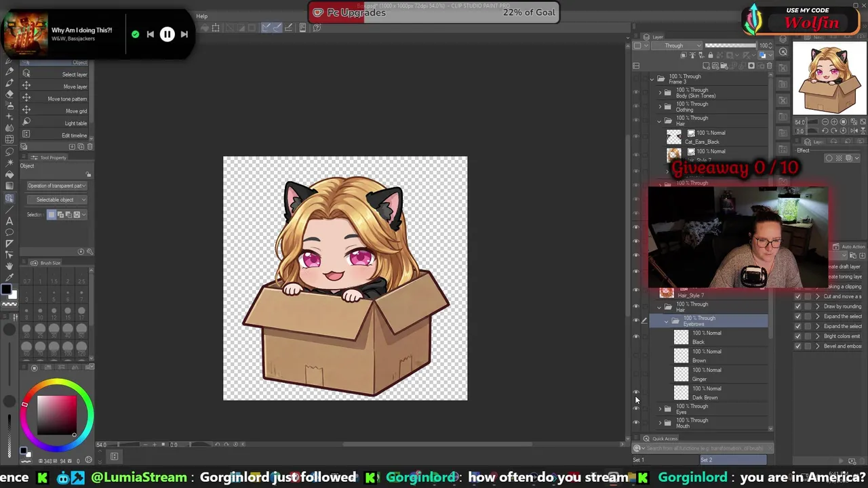Expand Bright colors emit auto action
Image resolution: width=868 pixels, height=488 pixels.
pos(817,336)
